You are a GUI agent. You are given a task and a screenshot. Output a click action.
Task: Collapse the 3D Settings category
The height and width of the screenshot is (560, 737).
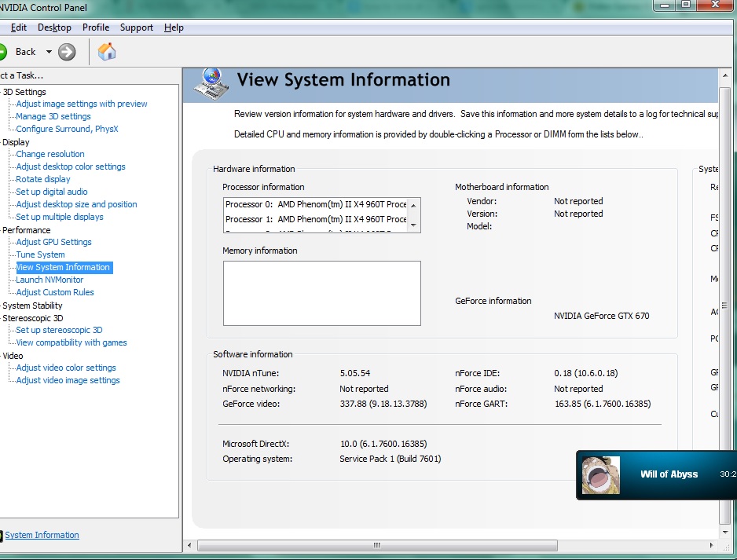click(x=24, y=92)
